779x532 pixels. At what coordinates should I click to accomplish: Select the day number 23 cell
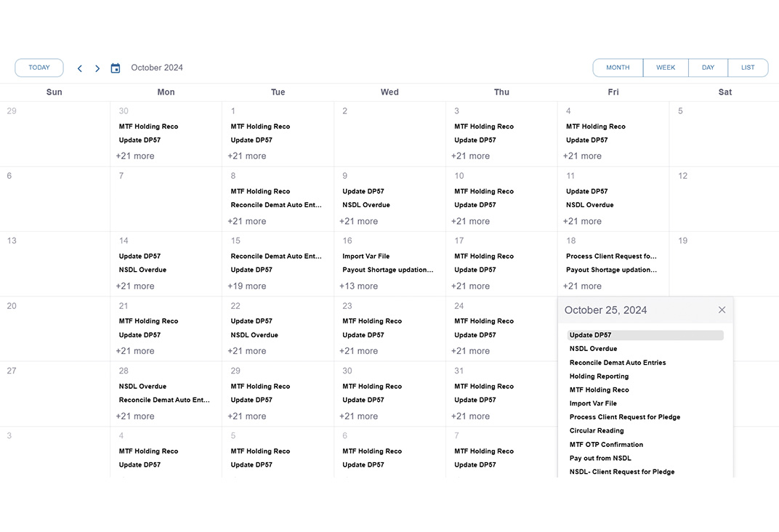coord(347,306)
